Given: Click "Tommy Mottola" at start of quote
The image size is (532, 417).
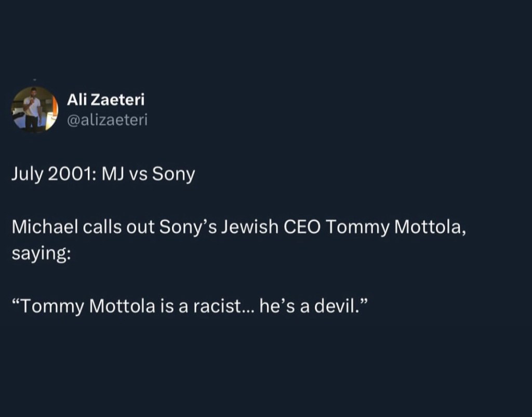Looking at the screenshot, I should click(88, 307).
